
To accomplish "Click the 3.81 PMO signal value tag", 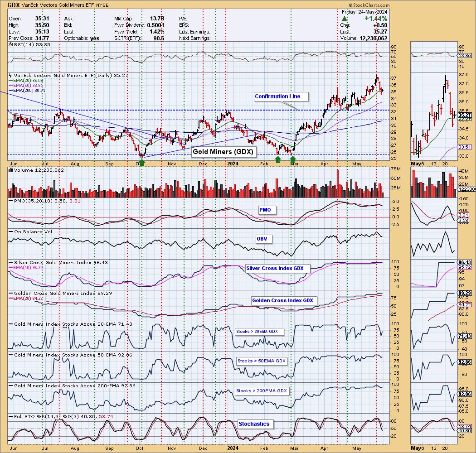I will coord(464,215).
